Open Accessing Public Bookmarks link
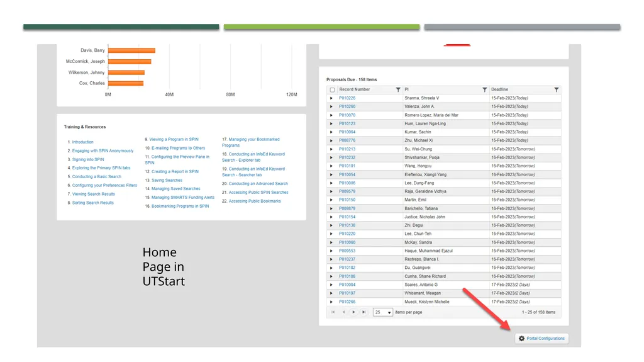This screenshot has height=362, width=644. [x=255, y=201]
